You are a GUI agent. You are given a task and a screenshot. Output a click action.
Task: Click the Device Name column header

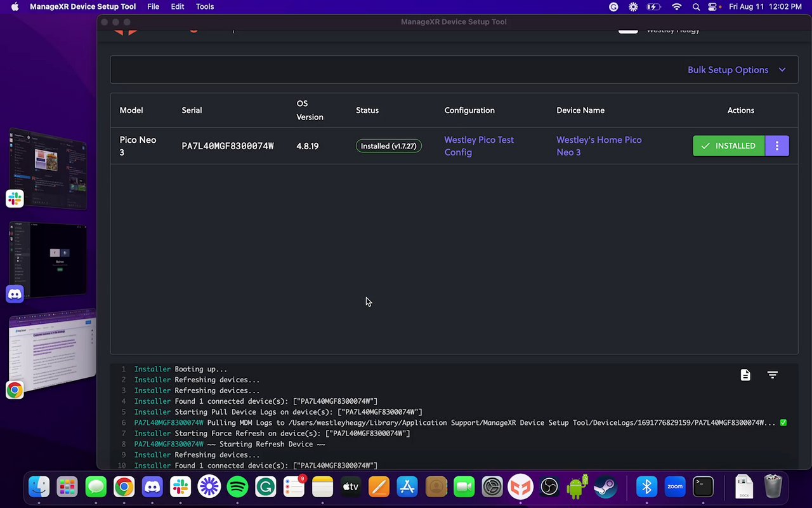tap(580, 110)
